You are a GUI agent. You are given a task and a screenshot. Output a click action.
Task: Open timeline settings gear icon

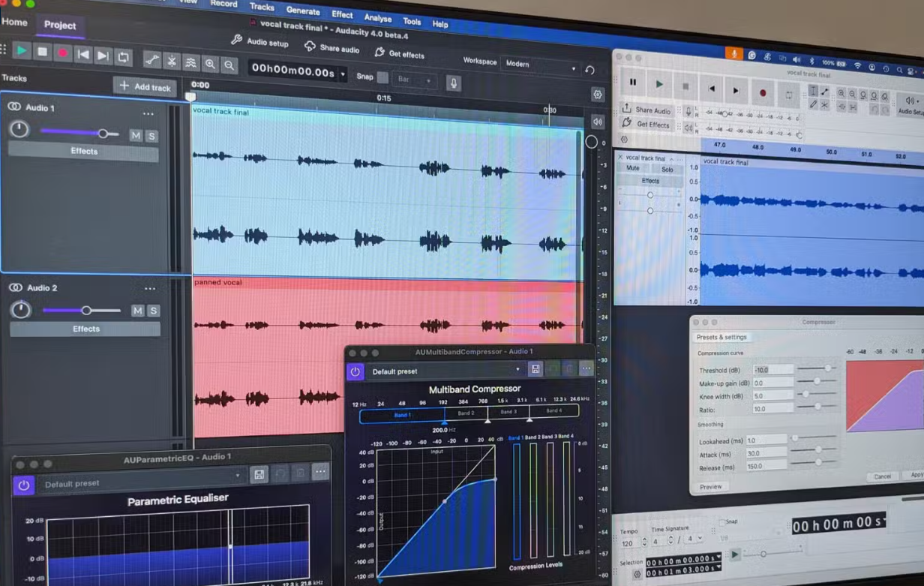click(598, 95)
